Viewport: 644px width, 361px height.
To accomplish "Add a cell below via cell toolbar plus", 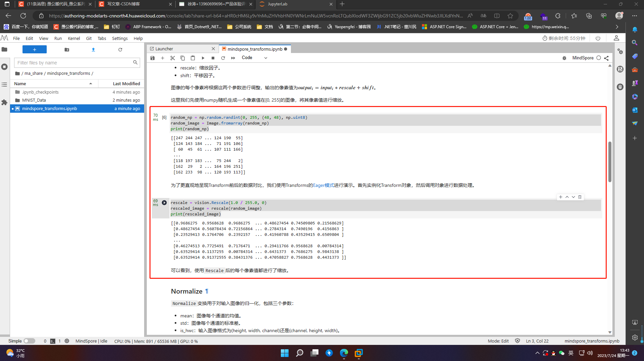I will (561, 197).
